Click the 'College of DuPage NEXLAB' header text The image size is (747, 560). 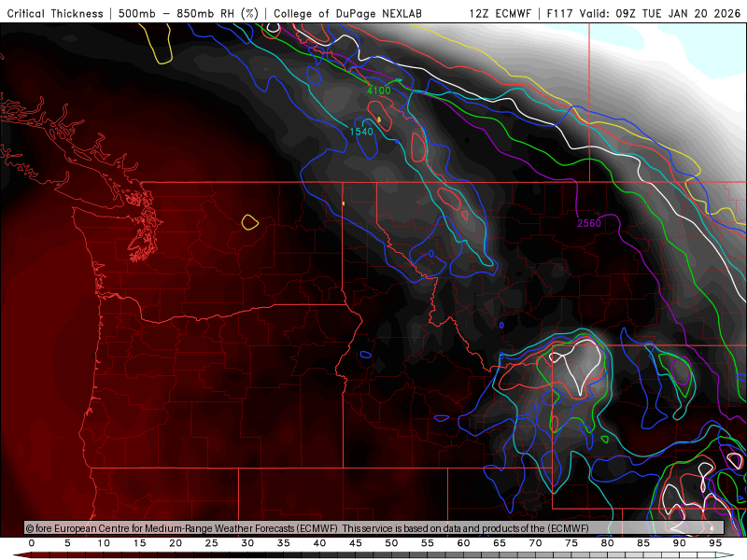pyautogui.click(x=347, y=13)
